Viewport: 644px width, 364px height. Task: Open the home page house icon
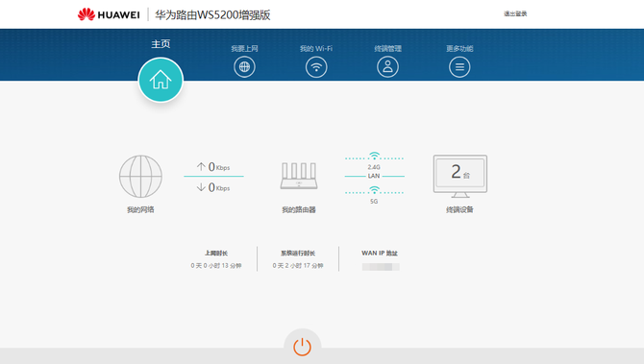coord(161,80)
